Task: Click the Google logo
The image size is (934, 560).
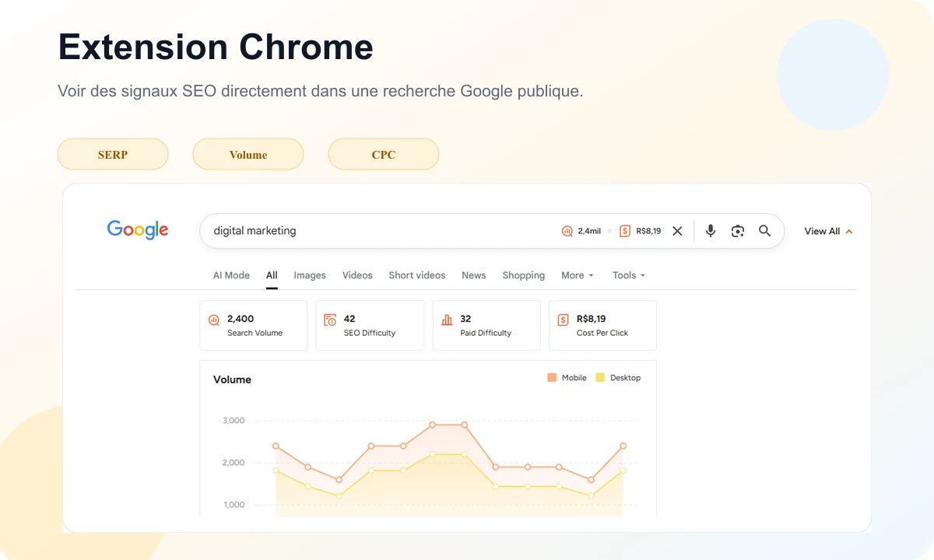Action: pyautogui.click(x=138, y=229)
